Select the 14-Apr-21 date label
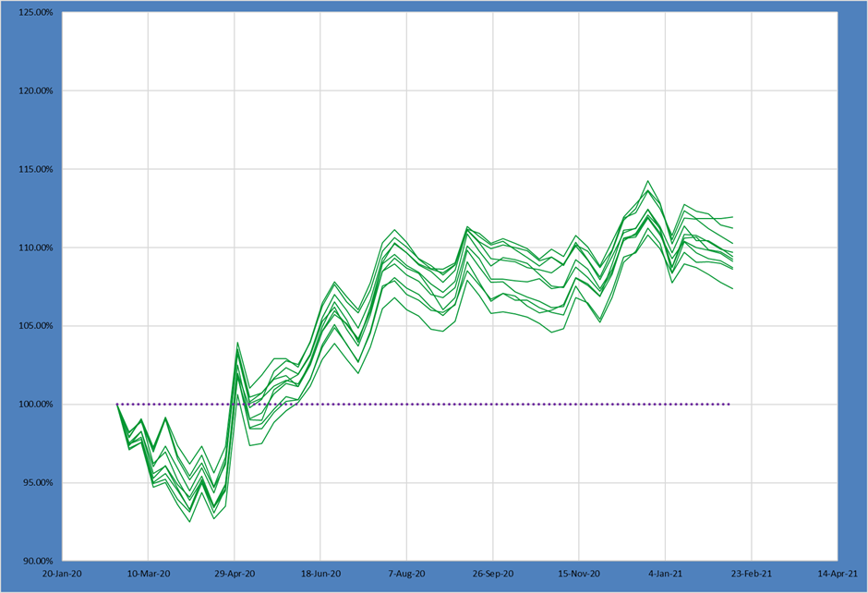 point(838,574)
